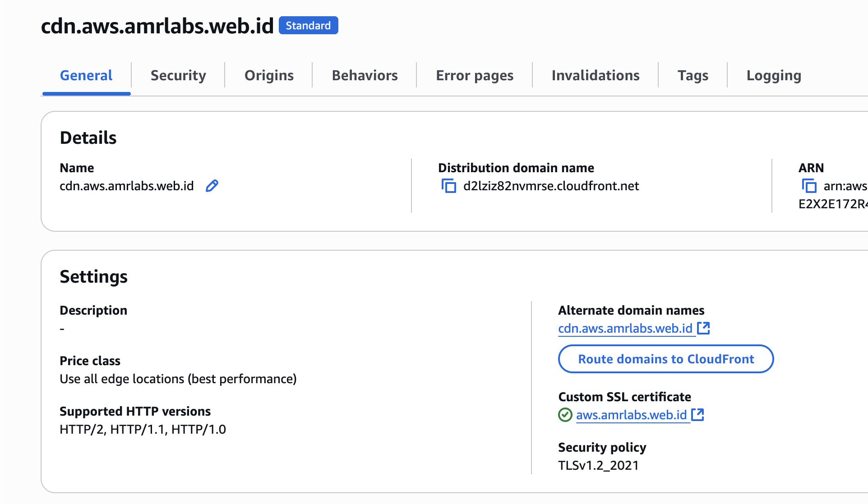Open the cdn.aws.amrlabs.web.id alternate domain link
This screenshot has height=504, width=868.
click(x=625, y=328)
